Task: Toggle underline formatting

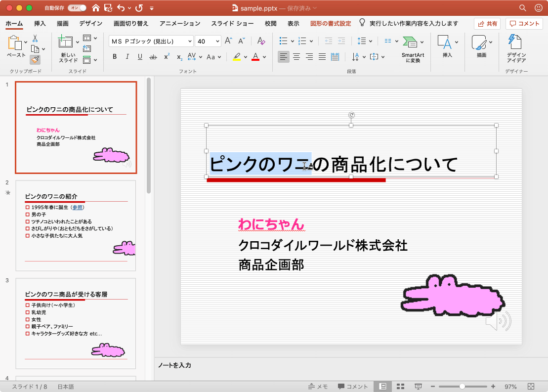Action: pos(140,57)
